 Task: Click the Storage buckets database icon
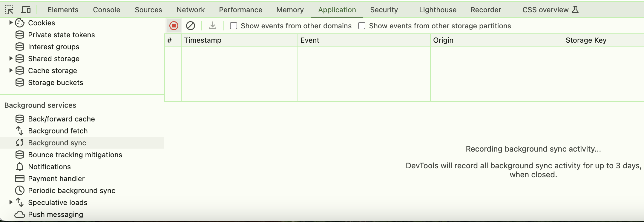click(20, 82)
